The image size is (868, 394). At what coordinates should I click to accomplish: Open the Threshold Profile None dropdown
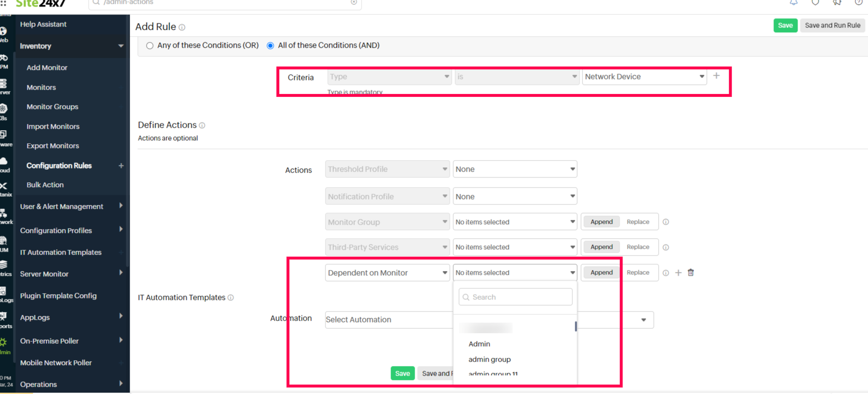[515, 169]
